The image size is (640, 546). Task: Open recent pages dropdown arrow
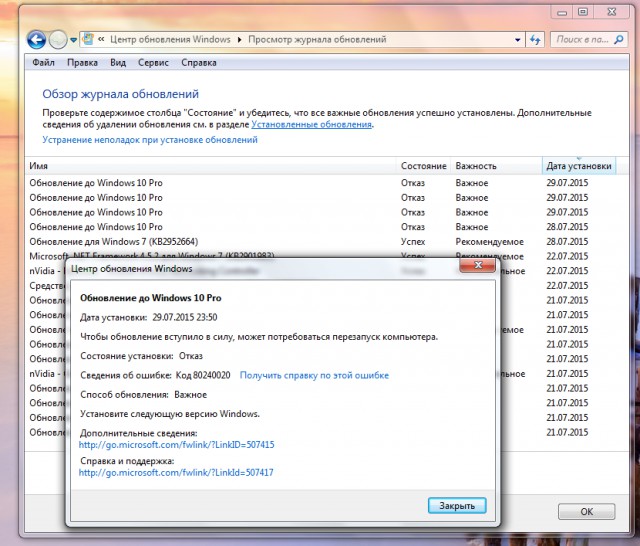(73, 40)
